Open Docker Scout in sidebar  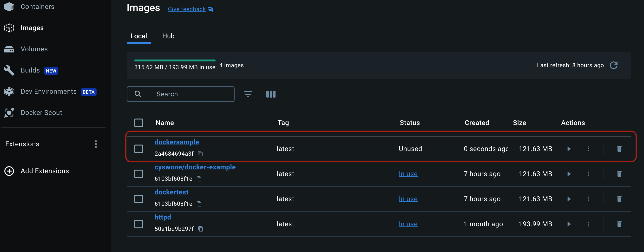tap(41, 113)
